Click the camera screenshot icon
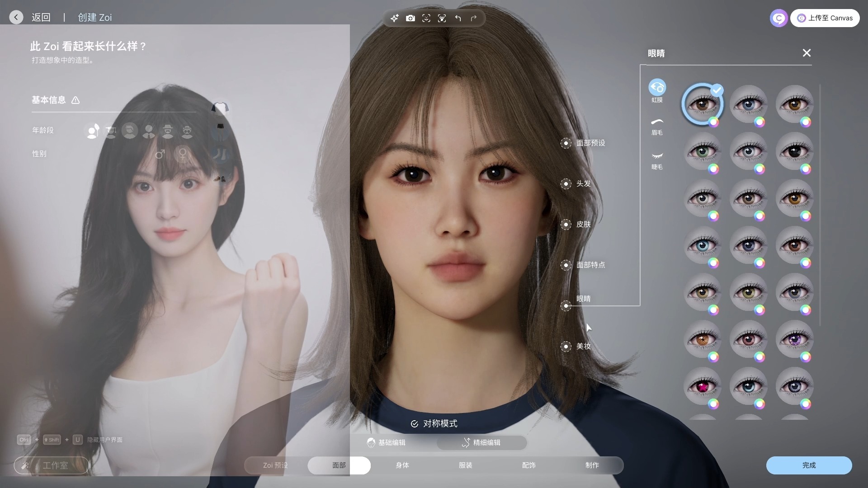868x488 pixels. (410, 18)
